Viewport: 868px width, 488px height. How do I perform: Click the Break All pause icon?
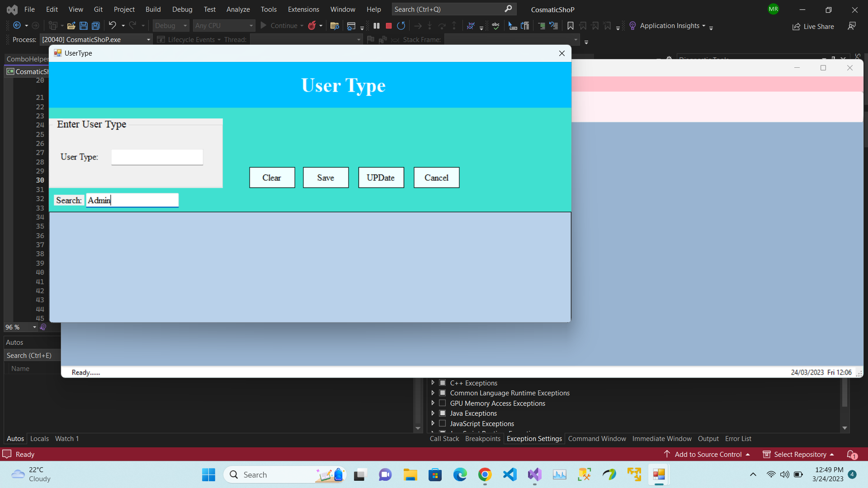377,26
